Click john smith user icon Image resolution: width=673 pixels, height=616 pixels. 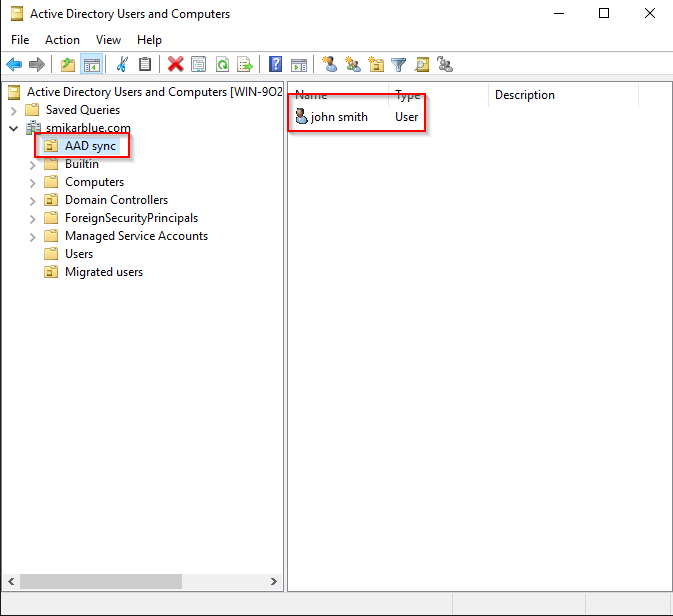tap(302, 116)
